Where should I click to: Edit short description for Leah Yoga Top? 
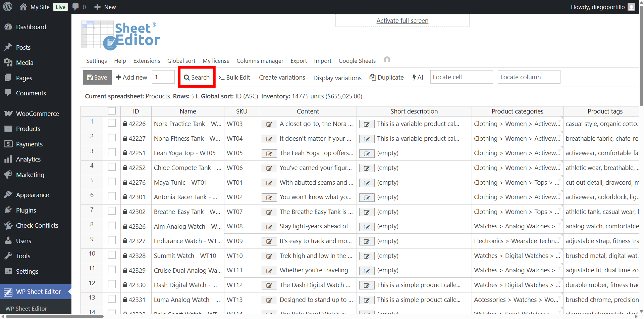pos(367,153)
